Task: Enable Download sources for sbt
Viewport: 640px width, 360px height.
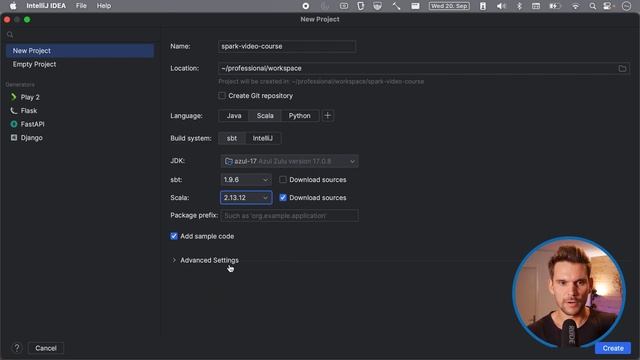Action: 283,180
